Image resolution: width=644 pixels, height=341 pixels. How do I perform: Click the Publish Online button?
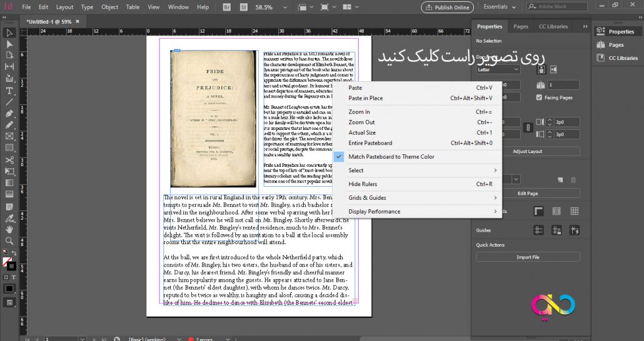pos(447,7)
